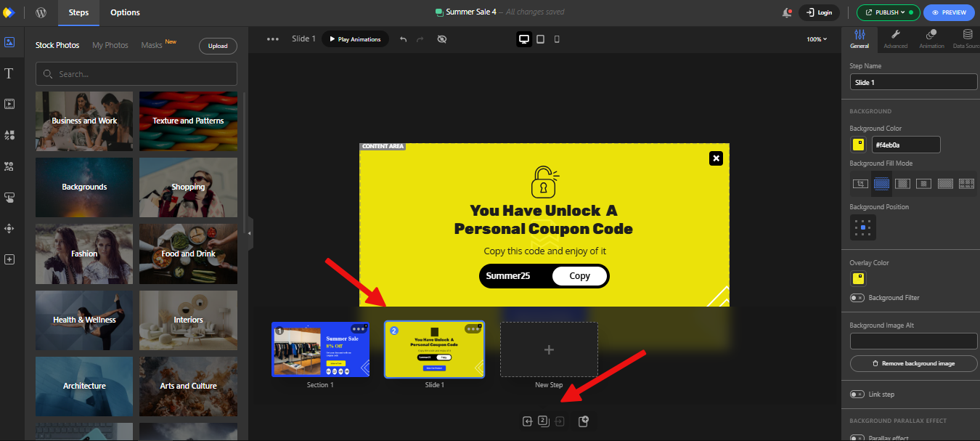
Task: Turn on the Link step toggle
Action: [857, 394]
